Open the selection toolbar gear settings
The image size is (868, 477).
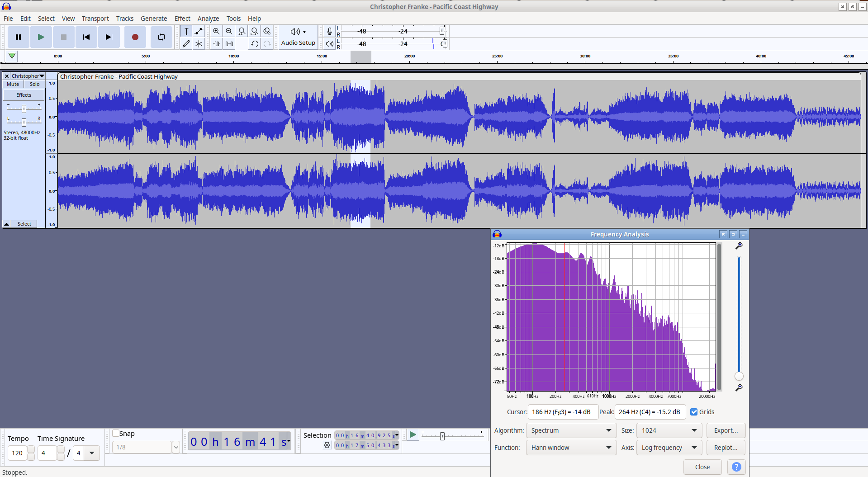pos(327,445)
